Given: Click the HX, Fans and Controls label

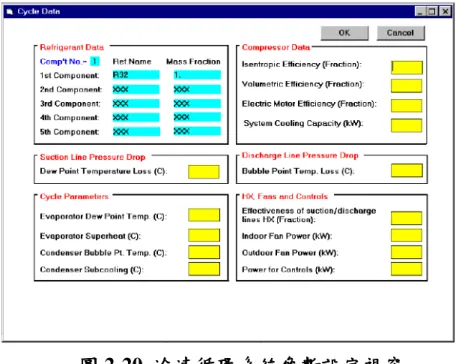Looking at the screenshot, I should coord(285,196).
